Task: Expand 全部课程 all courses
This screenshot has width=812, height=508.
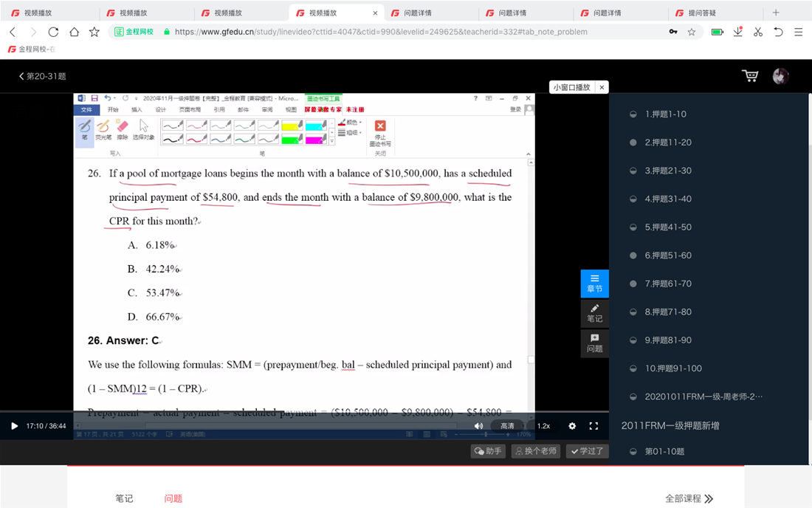Action: click(x=689, y=498)
